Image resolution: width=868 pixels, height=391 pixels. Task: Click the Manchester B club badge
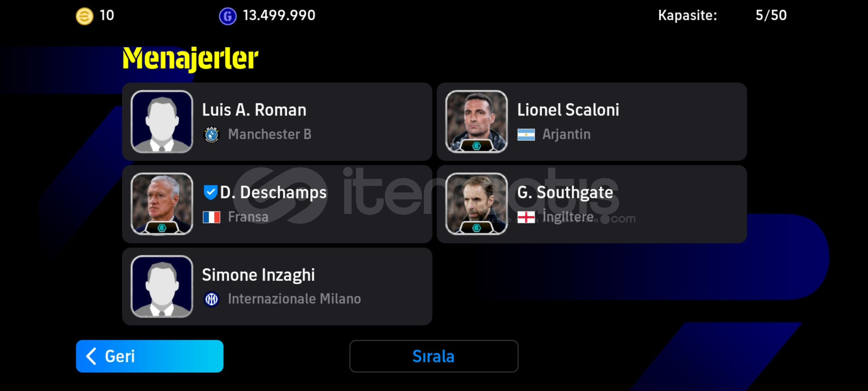(212, 135)
